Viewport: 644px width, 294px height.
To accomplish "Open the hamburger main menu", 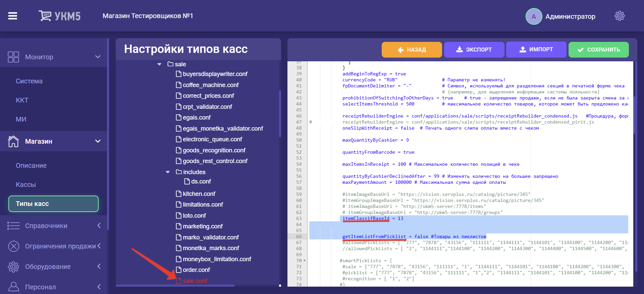I will click(x=13, y=16).
